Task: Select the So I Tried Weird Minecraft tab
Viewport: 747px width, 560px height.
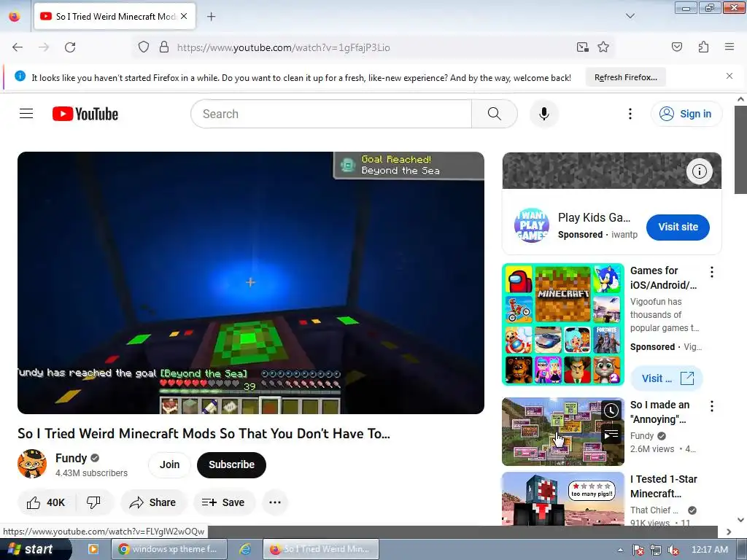Action: (115, 17)
